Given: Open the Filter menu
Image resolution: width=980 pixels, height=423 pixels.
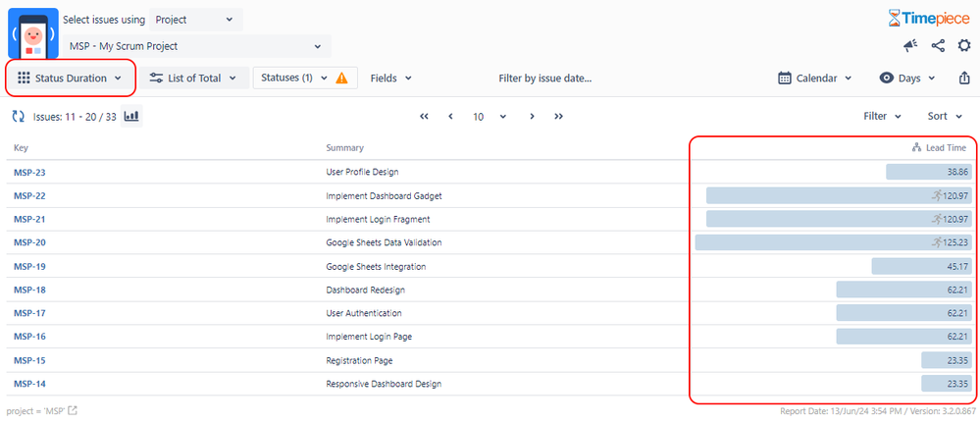Looking at the screenshot, I should [x=882, y=117].
